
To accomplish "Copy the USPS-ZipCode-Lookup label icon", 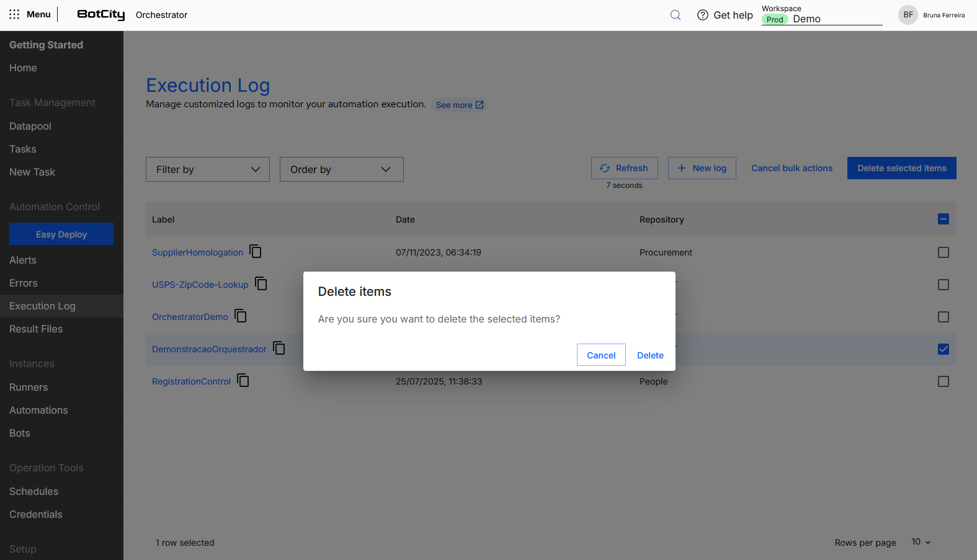I will coord(261,283).
